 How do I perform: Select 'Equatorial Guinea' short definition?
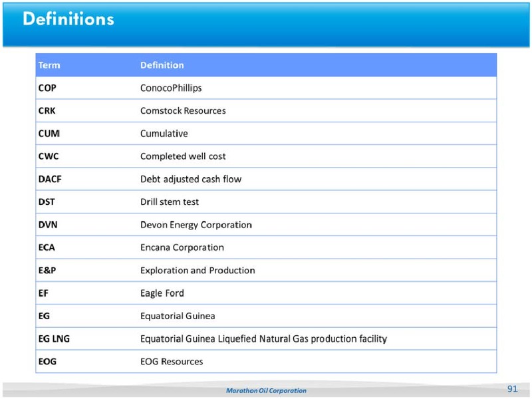178,316
